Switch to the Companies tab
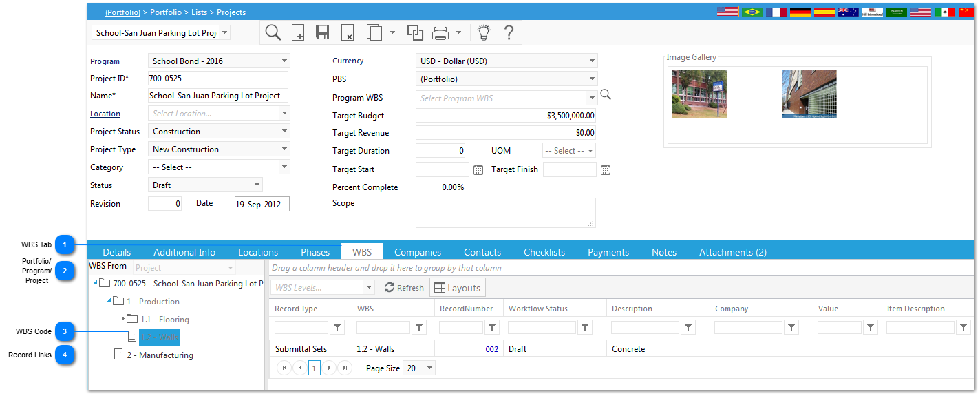Screen dimensions: 980x396 click(x=418, y=252)
